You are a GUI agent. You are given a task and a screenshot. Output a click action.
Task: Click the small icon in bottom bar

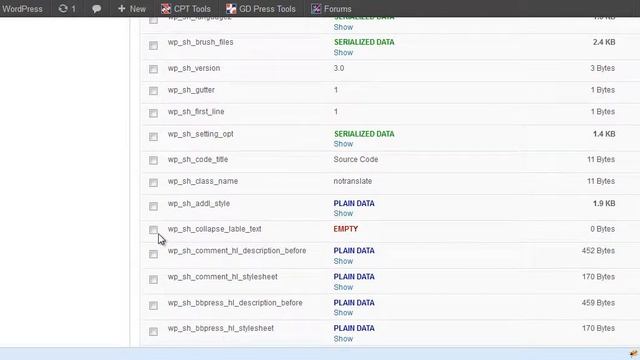[x=633, y=353]
